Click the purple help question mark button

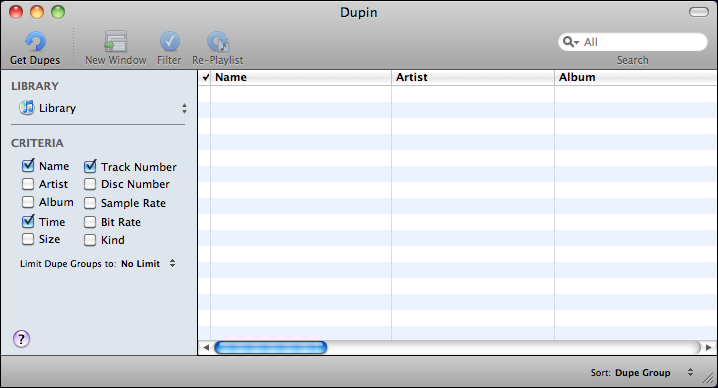[x=21, y=339]
